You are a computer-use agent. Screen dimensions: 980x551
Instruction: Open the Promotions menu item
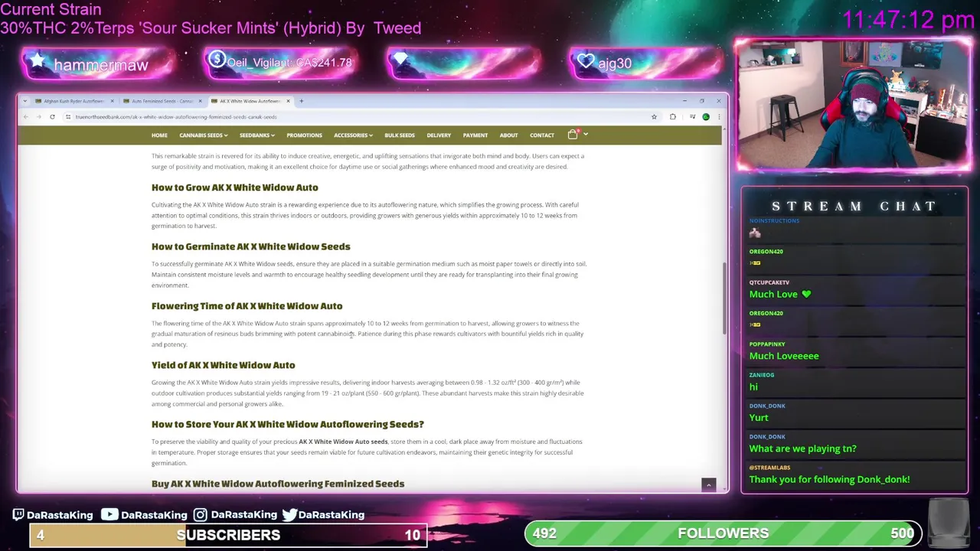[304, 135]
